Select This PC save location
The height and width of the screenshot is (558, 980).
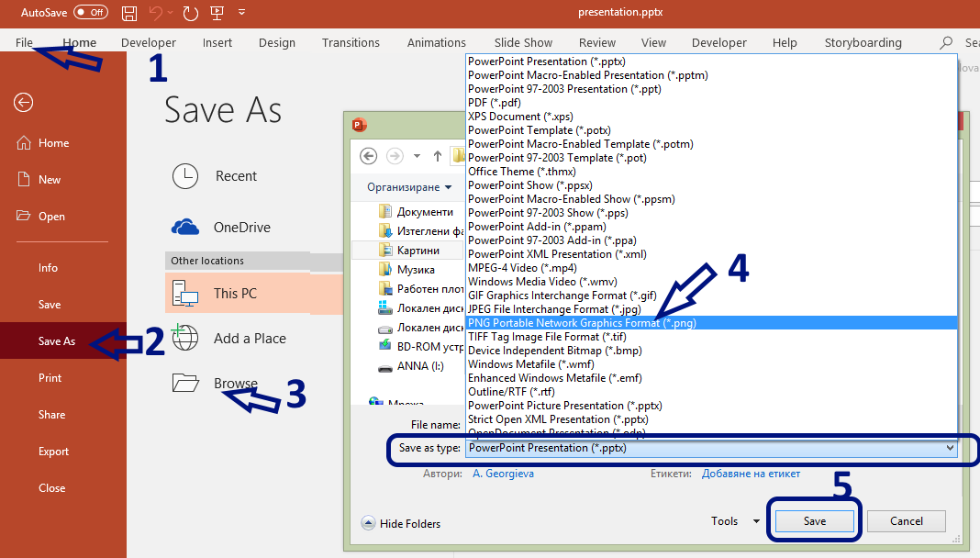(254, 293)
